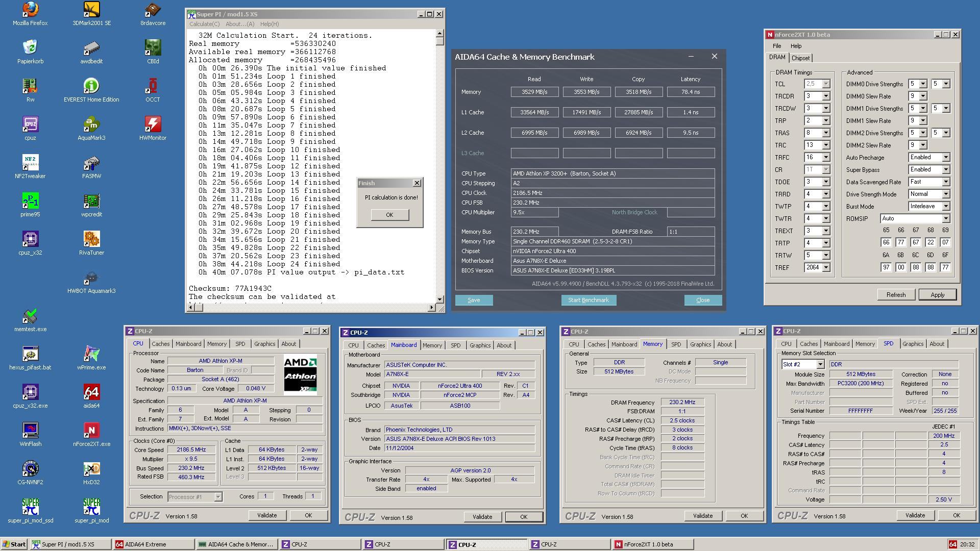Open the CBId desktop icon
Image resolution: width=980 pixels, height=551 pixels.
[x=153, y=52]
